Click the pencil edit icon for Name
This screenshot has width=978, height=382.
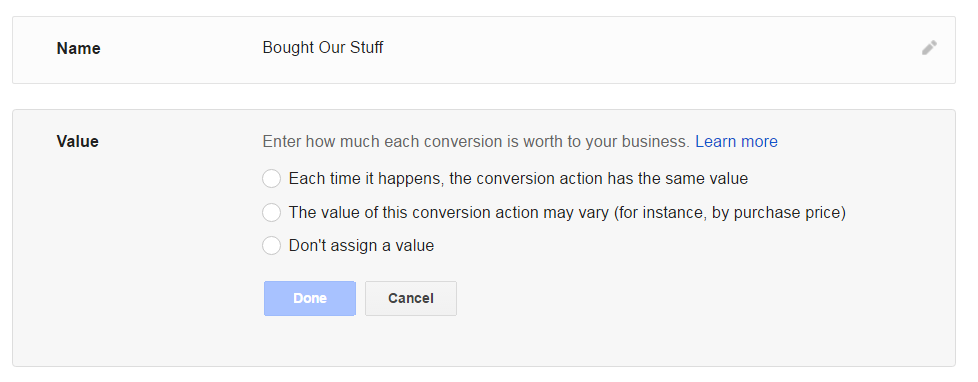tap(929, 48)
